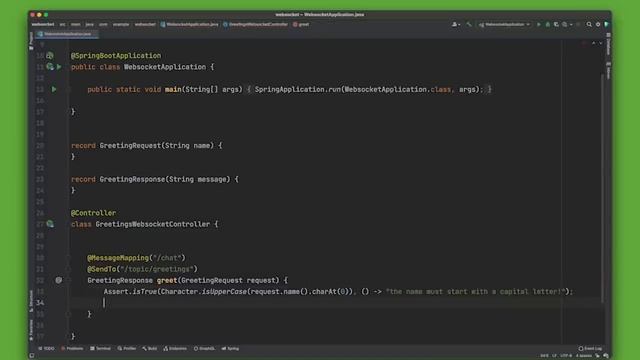640x360 pixels.
Task: Click UTF-8 encoding in status bar
Action: coord(566,356)
